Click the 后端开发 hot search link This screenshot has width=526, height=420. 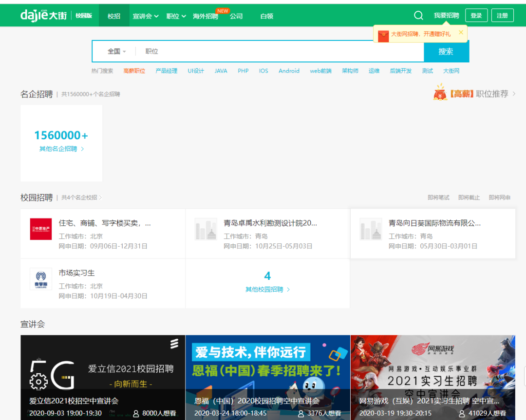[400, 71]
